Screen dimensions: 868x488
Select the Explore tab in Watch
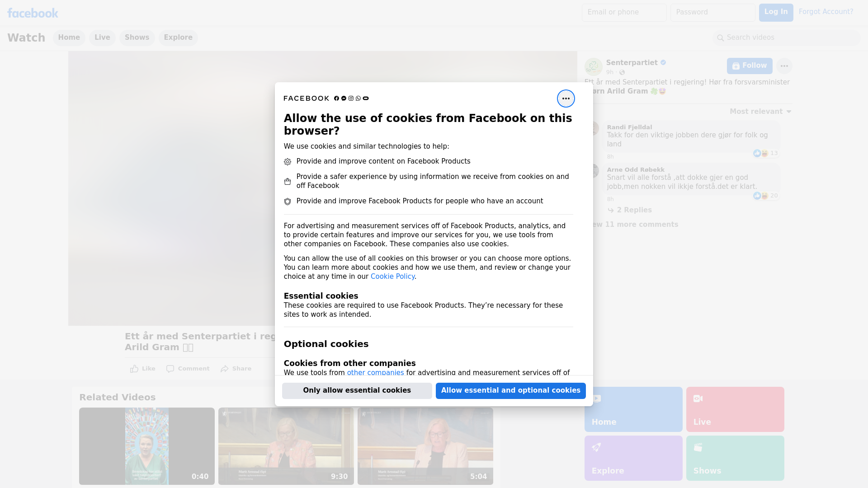(178, 38)
